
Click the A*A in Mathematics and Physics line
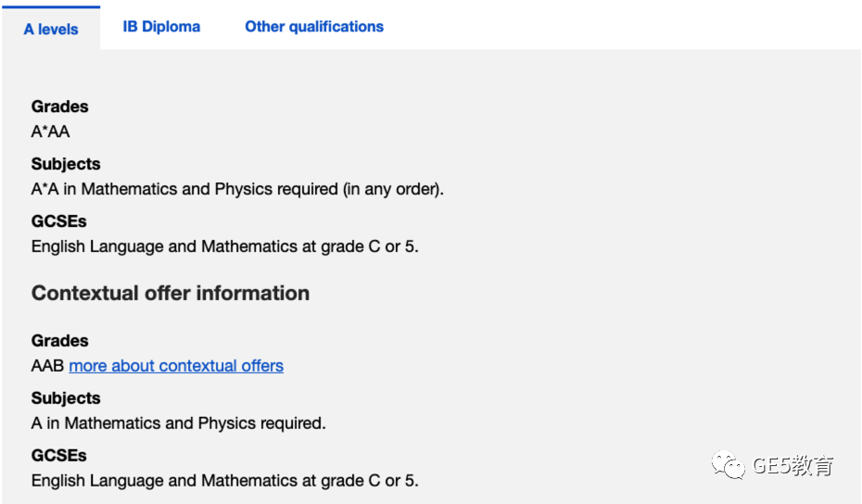(237, 189)
